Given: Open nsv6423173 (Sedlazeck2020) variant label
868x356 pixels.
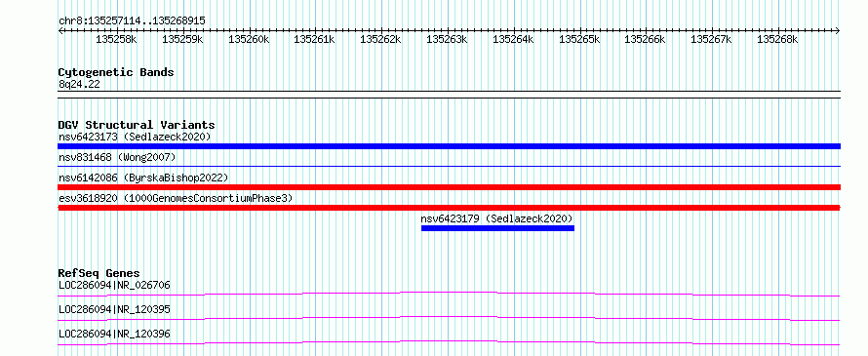Looking at the screenshot, I should point(135,137).
